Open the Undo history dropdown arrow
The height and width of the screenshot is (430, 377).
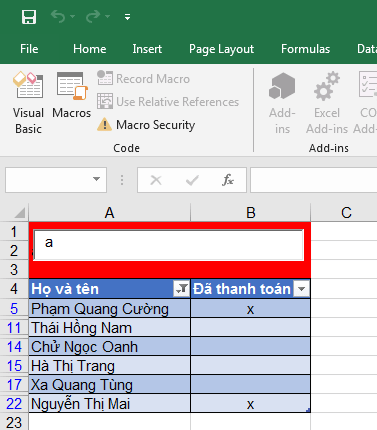pos(73,16)
